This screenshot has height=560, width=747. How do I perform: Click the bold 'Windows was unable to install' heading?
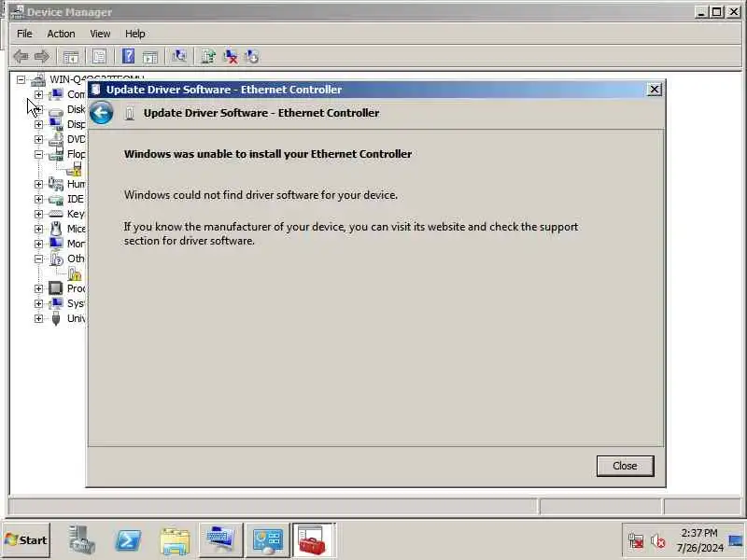coord(268,154)
